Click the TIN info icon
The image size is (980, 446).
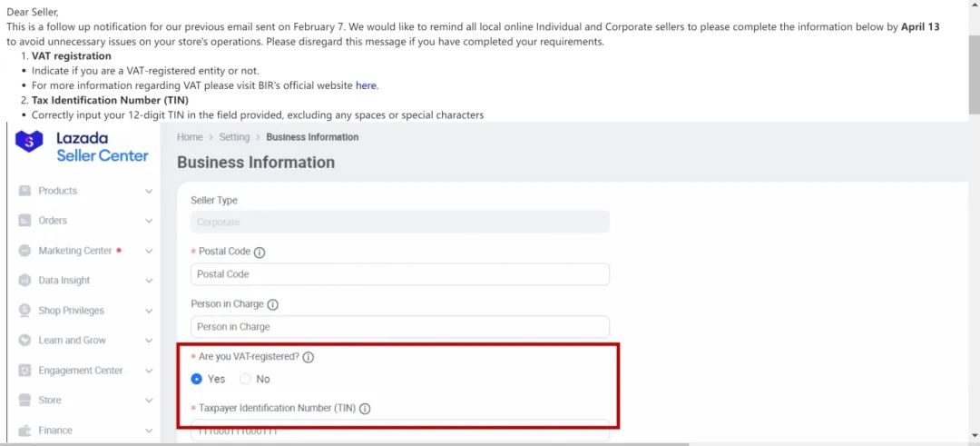365,409
